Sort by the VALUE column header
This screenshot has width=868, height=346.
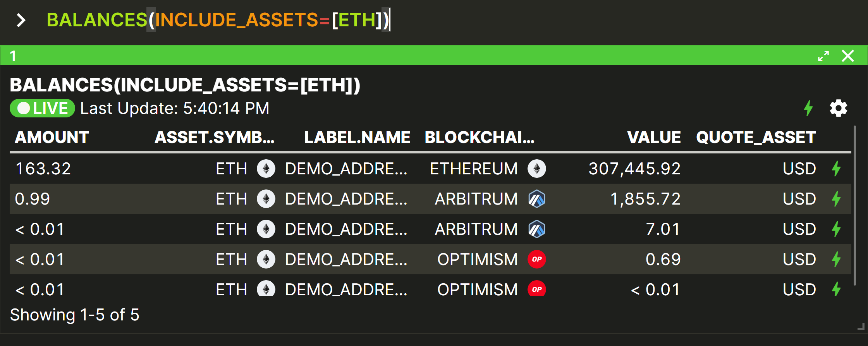654,137
